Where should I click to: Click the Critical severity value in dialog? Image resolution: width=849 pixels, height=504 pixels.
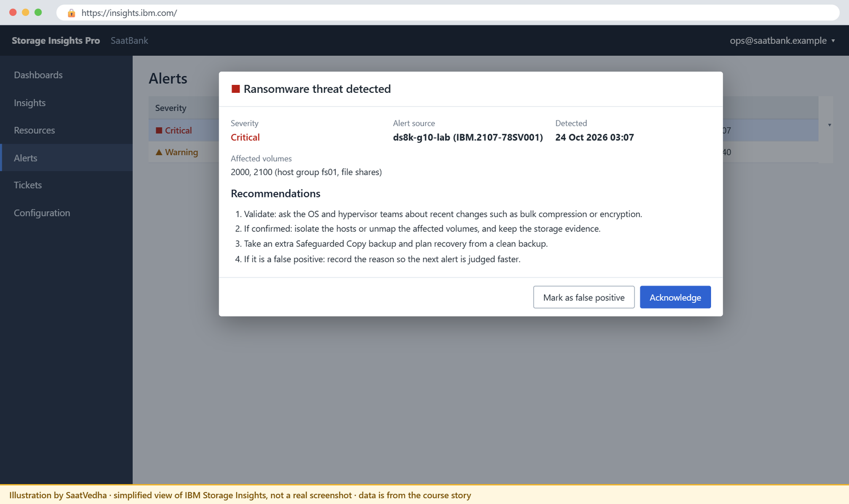(245, 137)
